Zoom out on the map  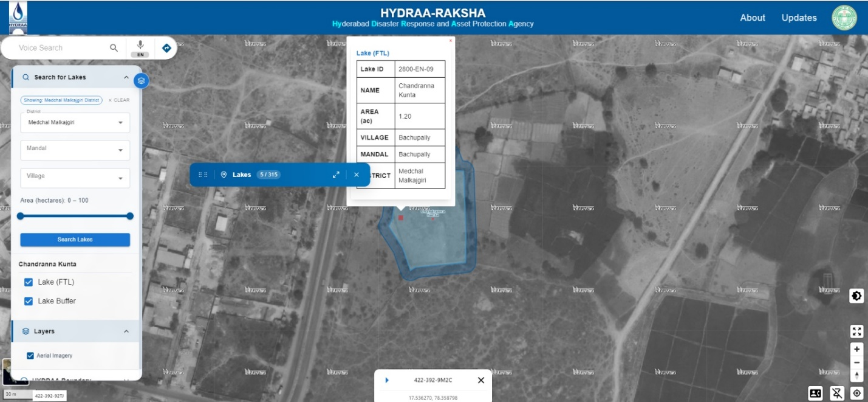[x=856, y=362]
